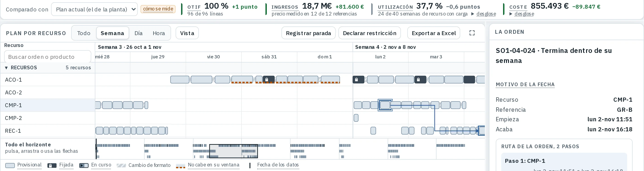
Task: Click Declarar restricción
Action: (369, 33)
